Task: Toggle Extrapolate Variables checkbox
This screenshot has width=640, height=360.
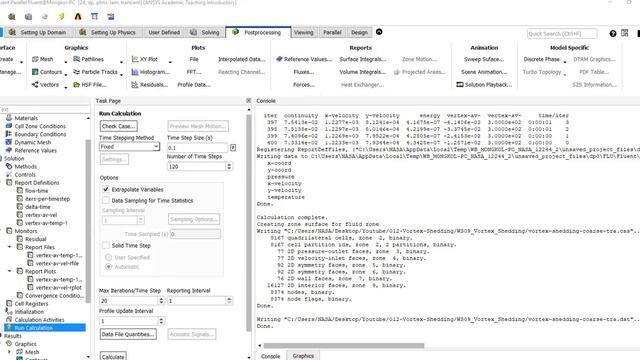Action: [106, 189]
